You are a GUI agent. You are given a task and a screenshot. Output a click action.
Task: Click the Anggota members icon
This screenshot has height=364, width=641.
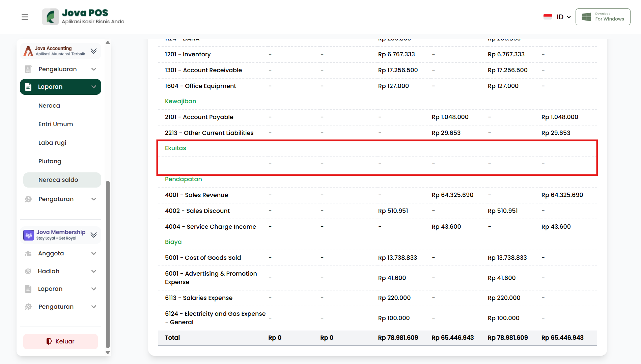28,253
